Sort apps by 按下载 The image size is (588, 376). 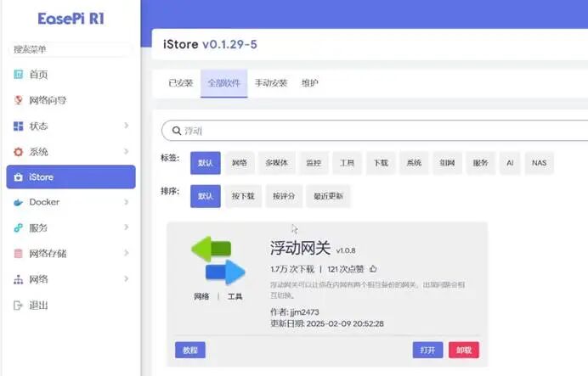coord(242,196)
